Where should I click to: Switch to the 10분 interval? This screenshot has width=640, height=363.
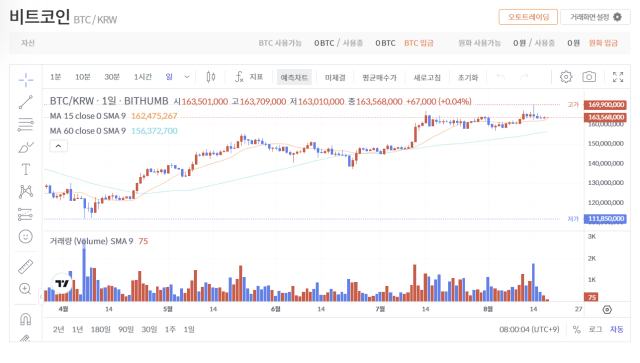82,77
